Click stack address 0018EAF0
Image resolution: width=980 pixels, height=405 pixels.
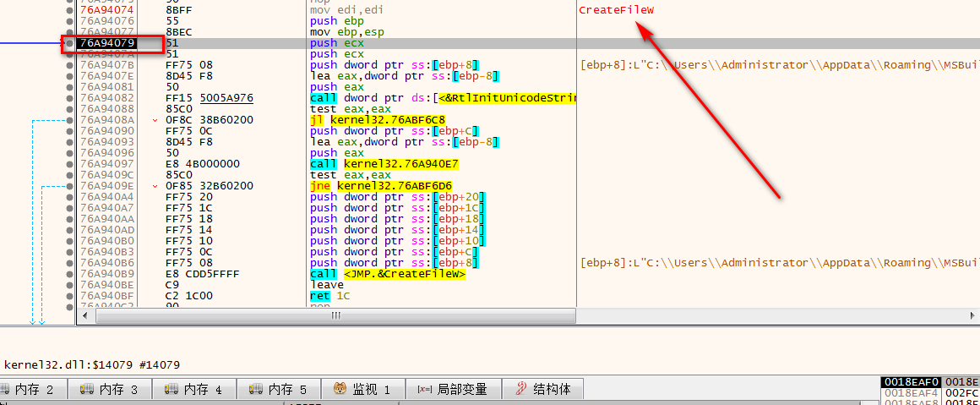909,382
